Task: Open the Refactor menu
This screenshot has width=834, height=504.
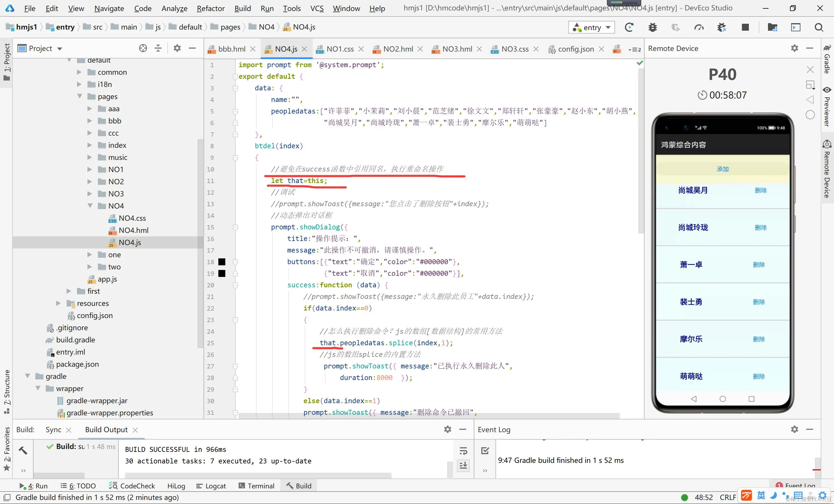Action: tap(211, 8)
